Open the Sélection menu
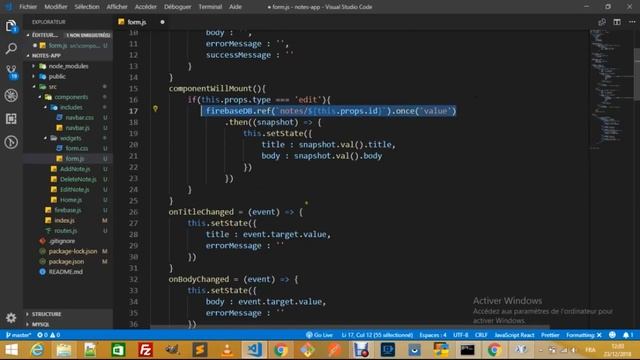The width and height of the screenshot is (640, 360). tap(87, 7)
